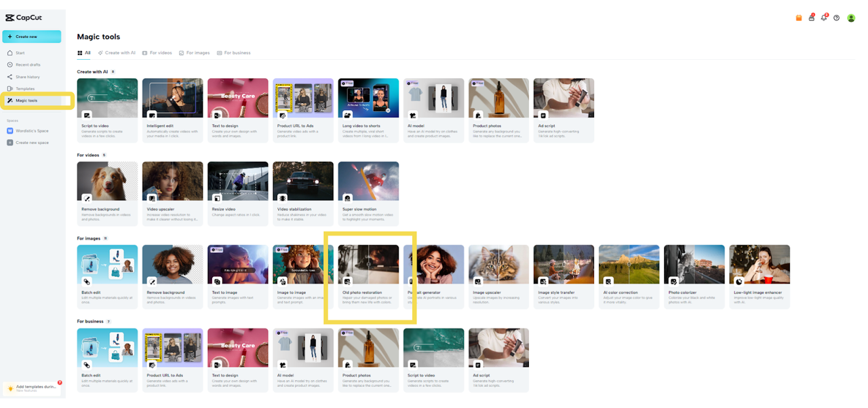Click Remove background icon under For images
The image size is (868, 408).
pos(152,281)
